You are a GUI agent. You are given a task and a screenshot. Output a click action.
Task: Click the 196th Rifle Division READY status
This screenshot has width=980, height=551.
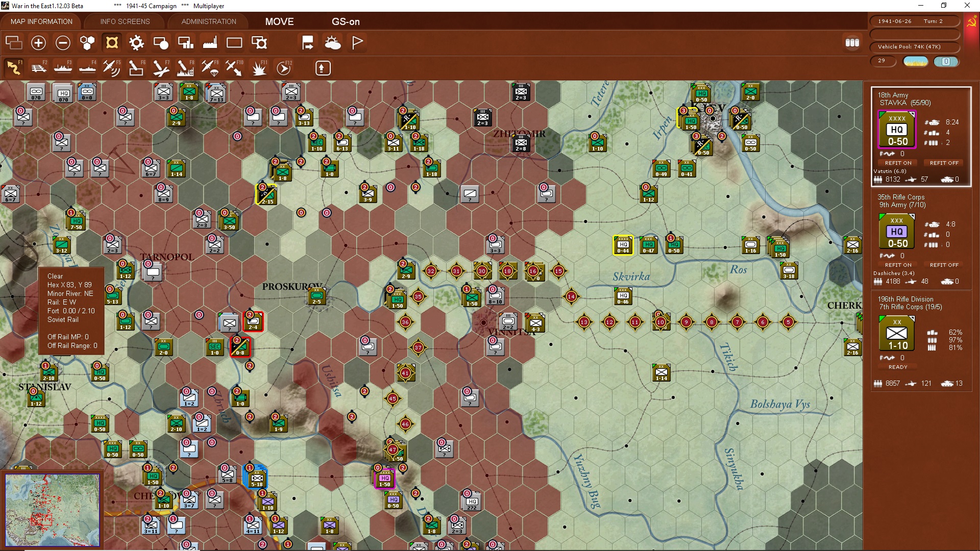coord(898,367)
